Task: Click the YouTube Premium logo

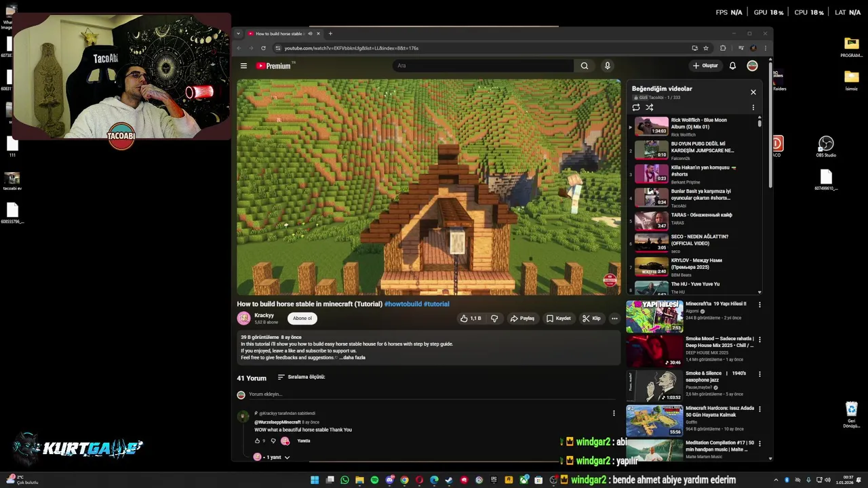Action: (275, 66)
